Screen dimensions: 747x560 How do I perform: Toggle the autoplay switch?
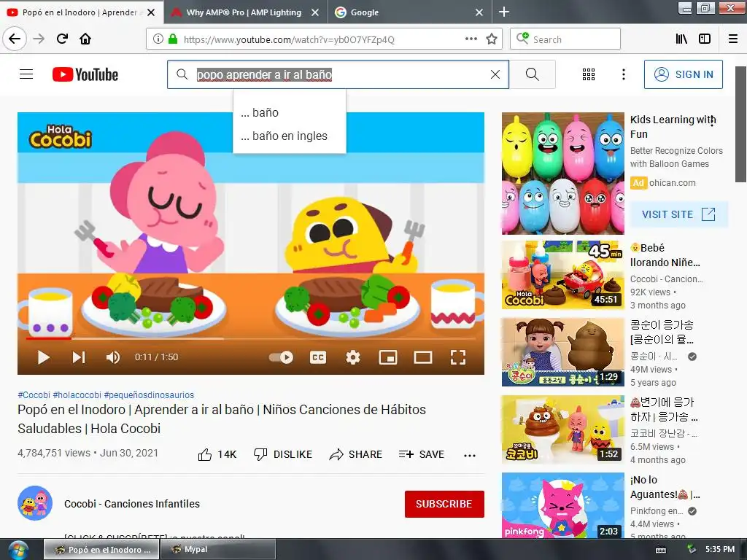(x=281, y=357)
